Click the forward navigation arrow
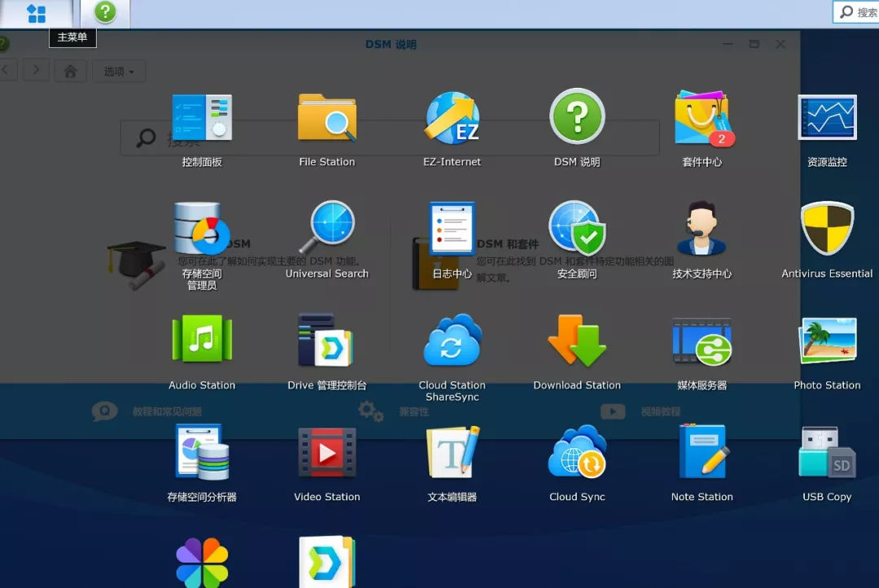 pyautogui.click(x=36, y=71)
